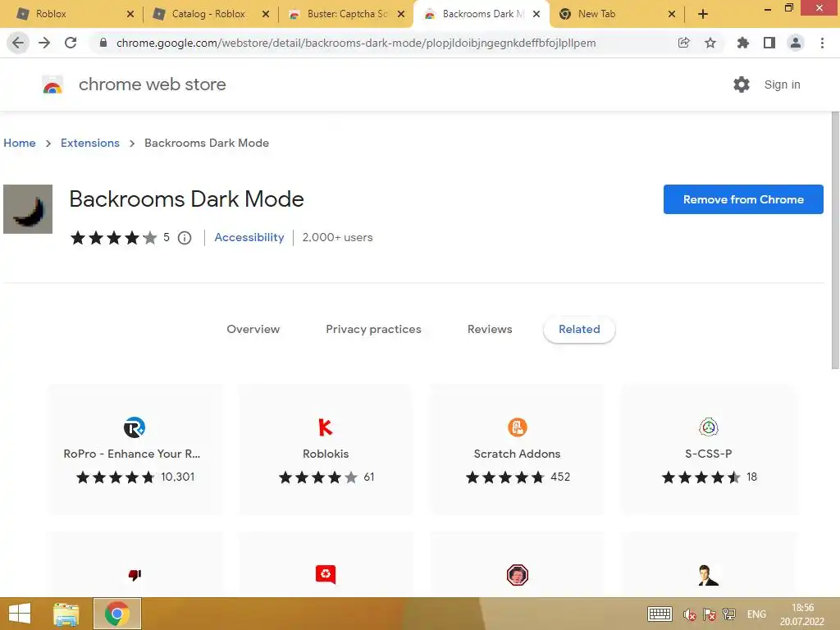Open the Extensions puzzle piece menu
The height and width of the screenshot is (630, 840).
[742, 43]
